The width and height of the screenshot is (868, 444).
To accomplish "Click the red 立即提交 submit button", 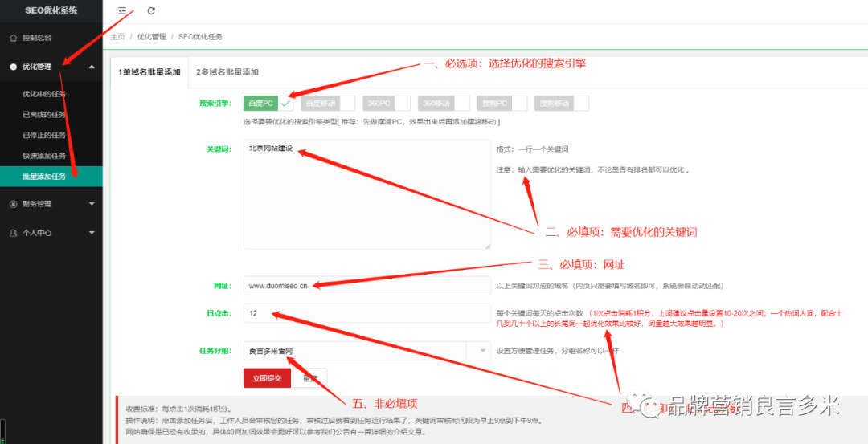I will [x=267, y=378].
